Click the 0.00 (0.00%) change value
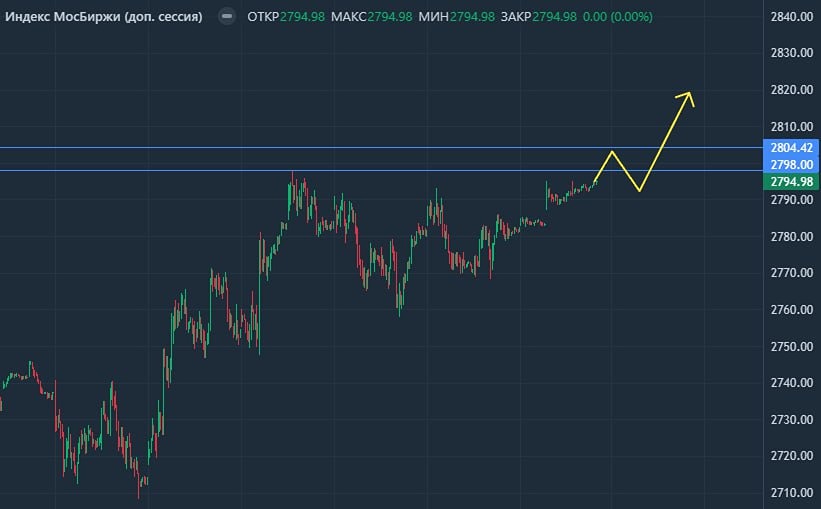The width and height of the screenshot is (821, 509). (618, 17)
